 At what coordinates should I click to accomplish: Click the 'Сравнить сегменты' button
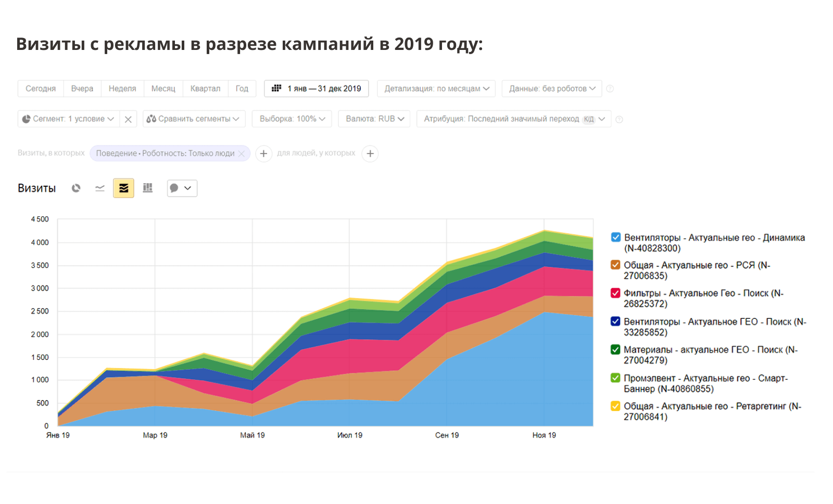point(193,119)
